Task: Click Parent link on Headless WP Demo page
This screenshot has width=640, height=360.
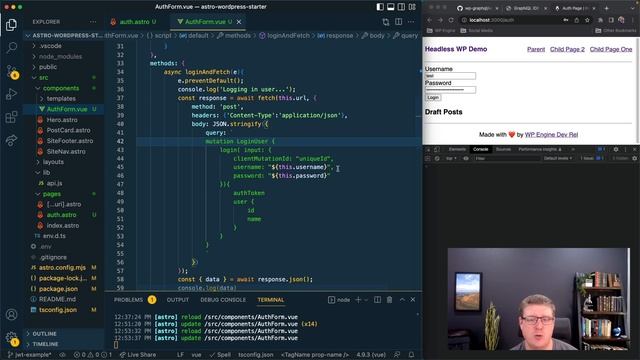Action: [x=536, y=49]
